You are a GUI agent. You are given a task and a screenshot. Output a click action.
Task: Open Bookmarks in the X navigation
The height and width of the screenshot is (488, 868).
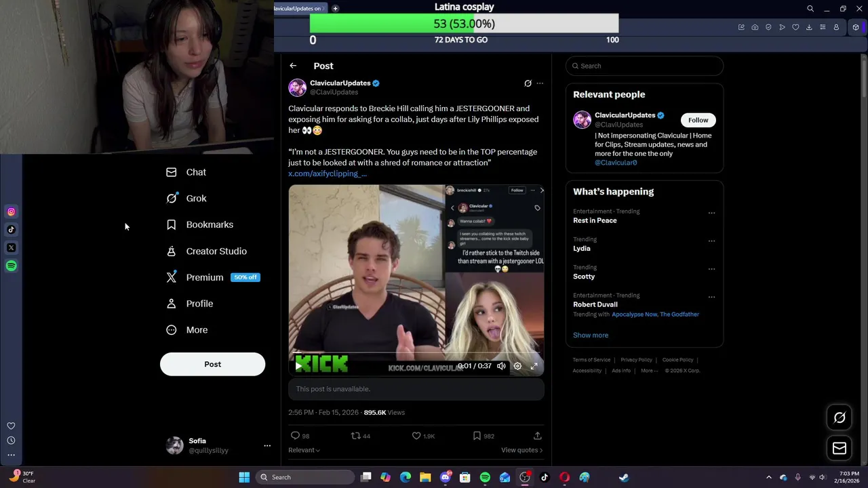pos(200,225)
